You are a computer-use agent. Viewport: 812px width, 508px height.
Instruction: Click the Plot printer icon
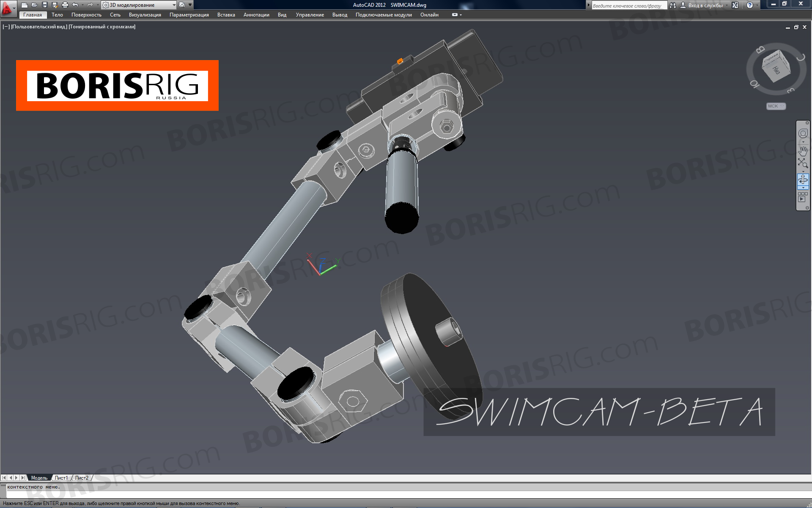[65, 5]
